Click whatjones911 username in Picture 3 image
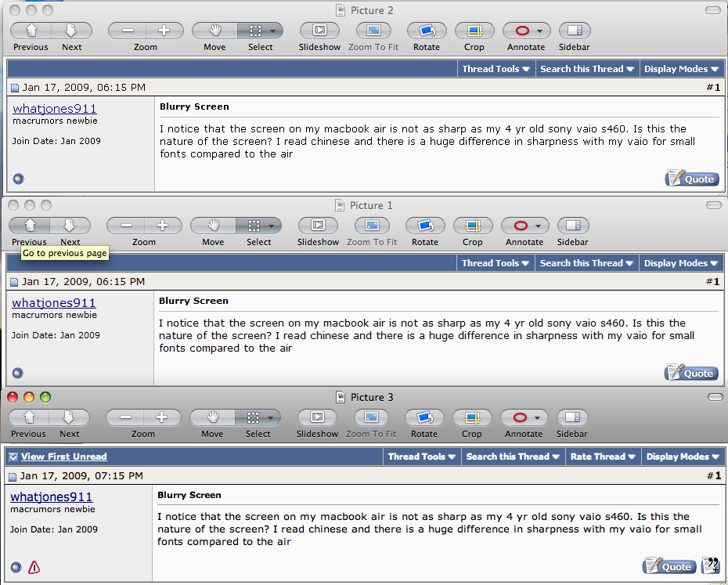The height and width of the screenshot is (585, 728). 52,497
